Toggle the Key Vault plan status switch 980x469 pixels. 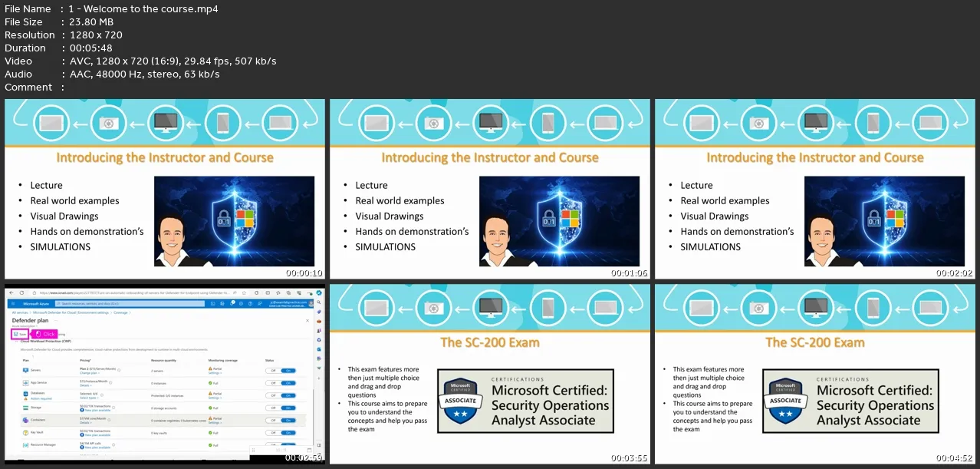[x=281, y=433]
